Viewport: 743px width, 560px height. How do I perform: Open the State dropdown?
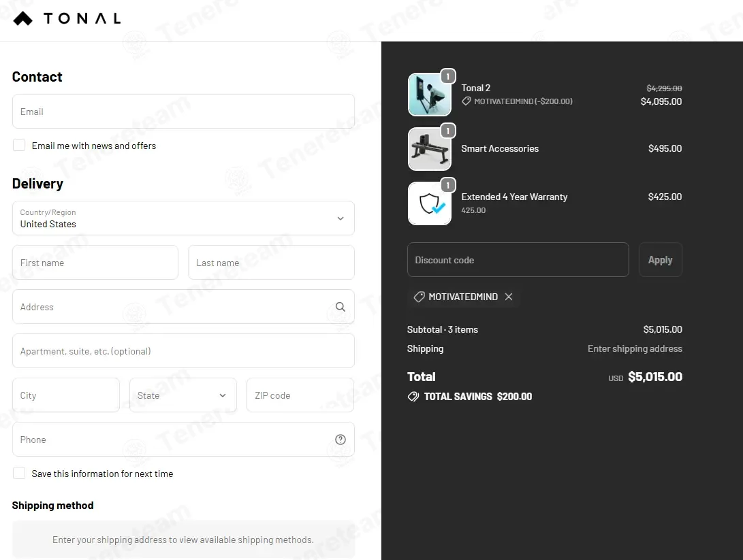(x=183, y=395)
